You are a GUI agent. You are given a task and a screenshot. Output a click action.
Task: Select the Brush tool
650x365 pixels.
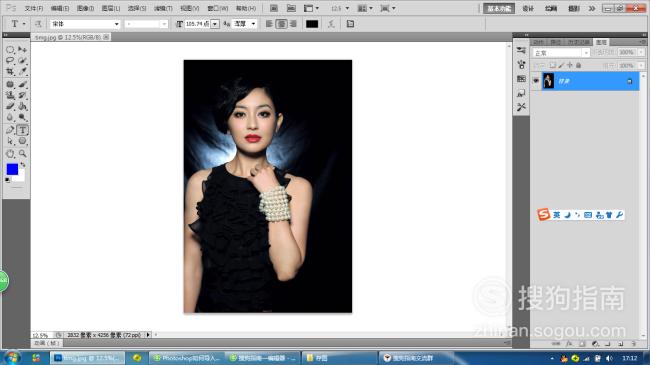tap(22, 84)
